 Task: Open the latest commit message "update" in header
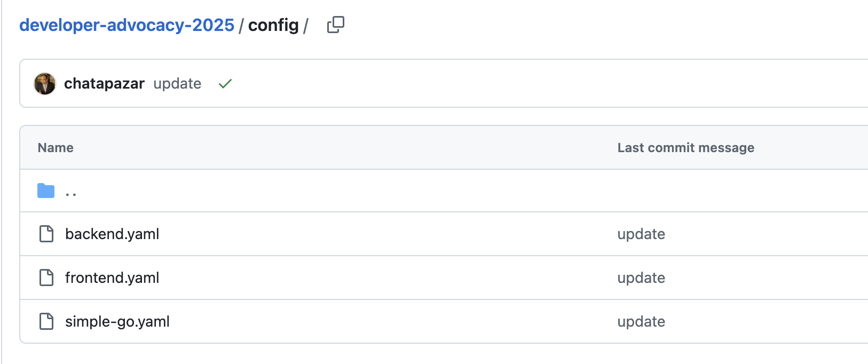click(177, 84)
